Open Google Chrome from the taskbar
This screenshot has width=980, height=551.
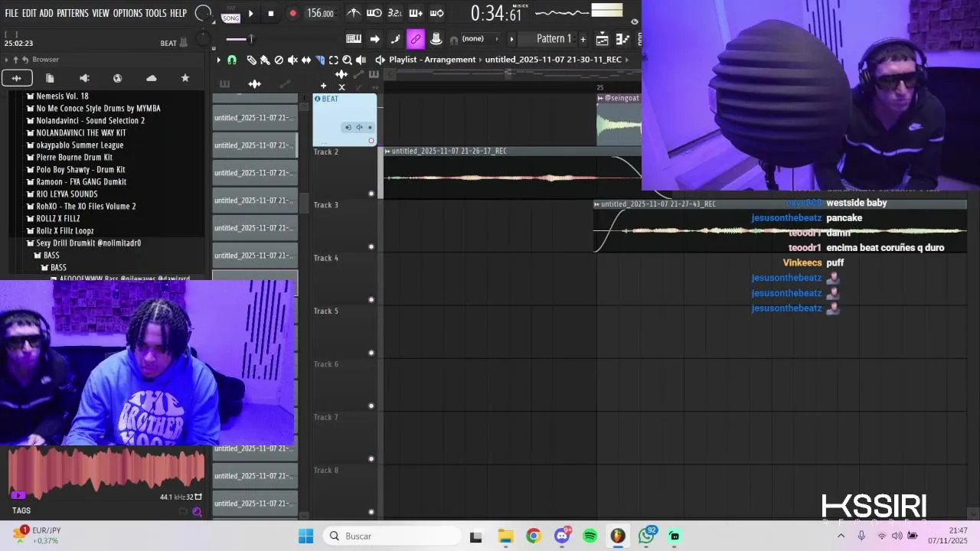click(x=534, y=536)
